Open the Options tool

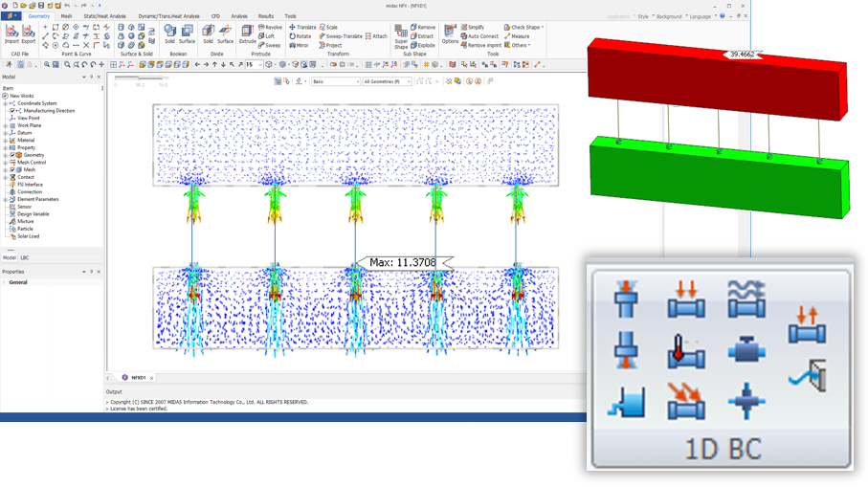[450, 34]
